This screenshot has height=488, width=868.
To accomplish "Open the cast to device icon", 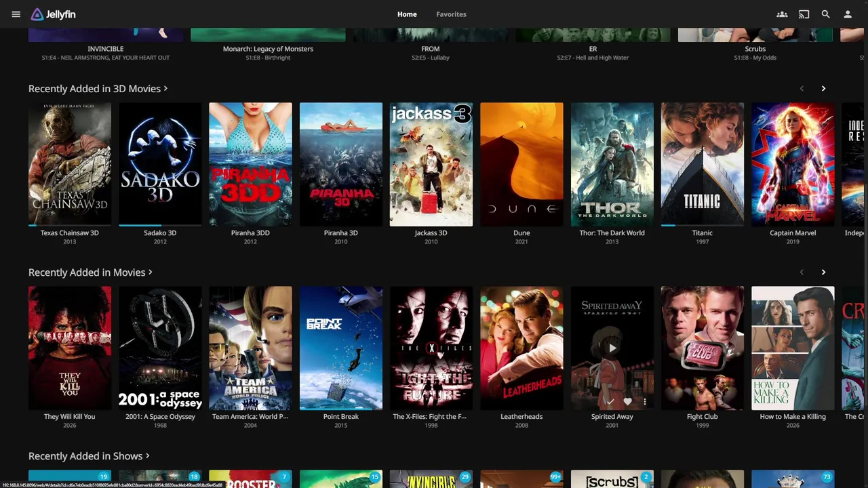I will tap(804, 14).
